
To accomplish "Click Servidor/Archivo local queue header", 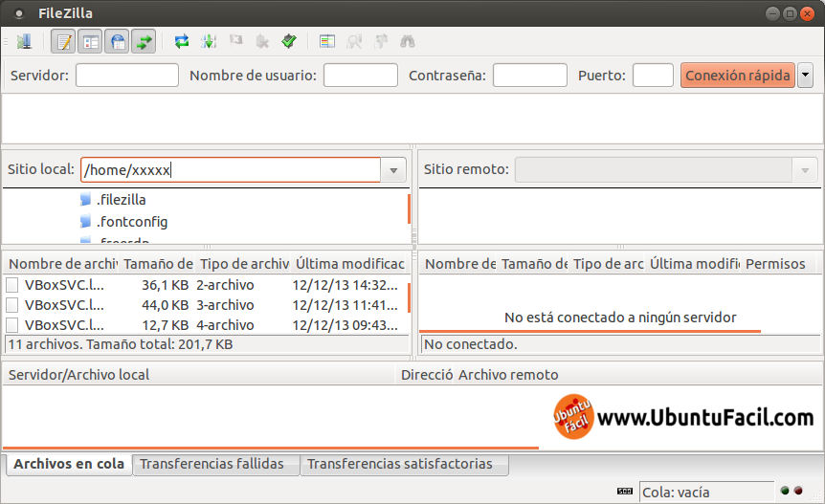I will [199, 375].
